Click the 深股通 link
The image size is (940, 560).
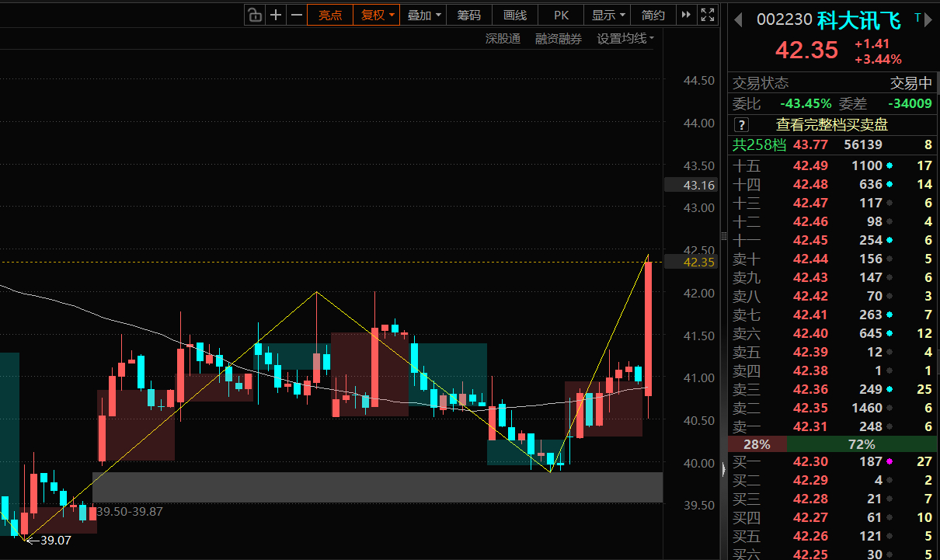point(503,38)
